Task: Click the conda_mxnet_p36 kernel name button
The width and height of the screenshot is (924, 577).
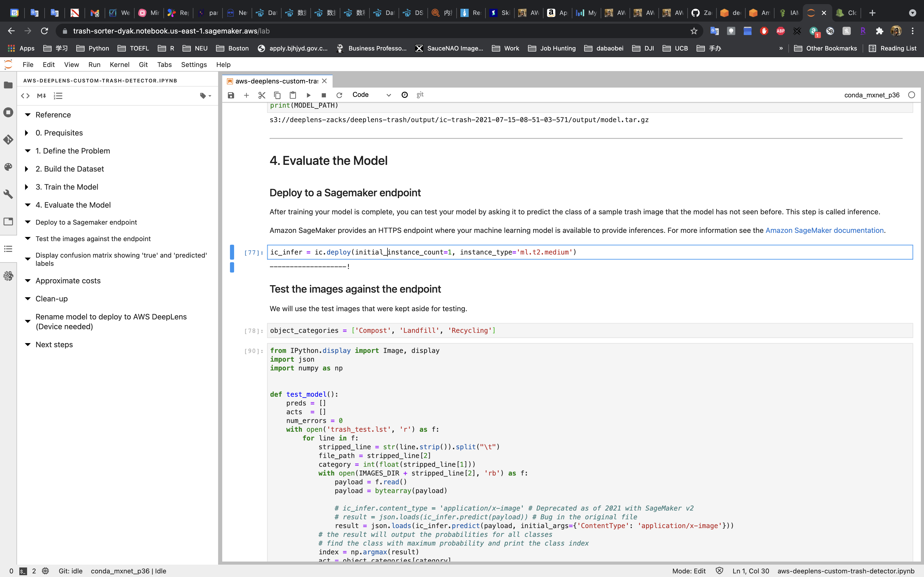Action: click(x=872, y=95)
